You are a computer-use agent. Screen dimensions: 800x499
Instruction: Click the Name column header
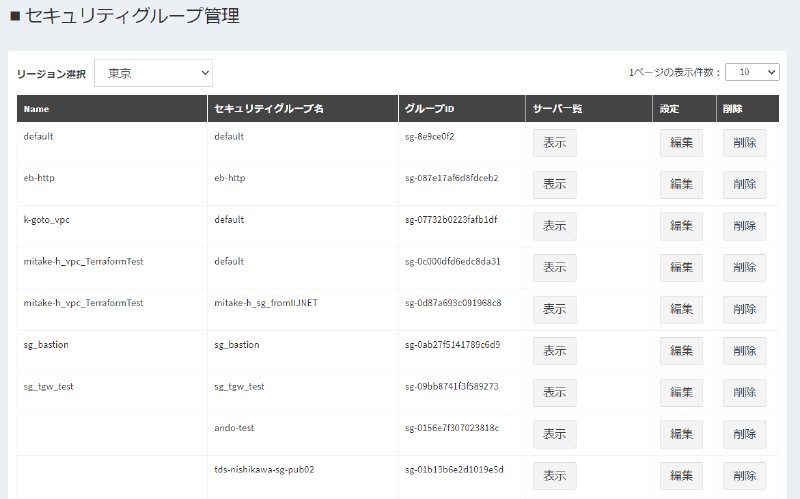37,108
